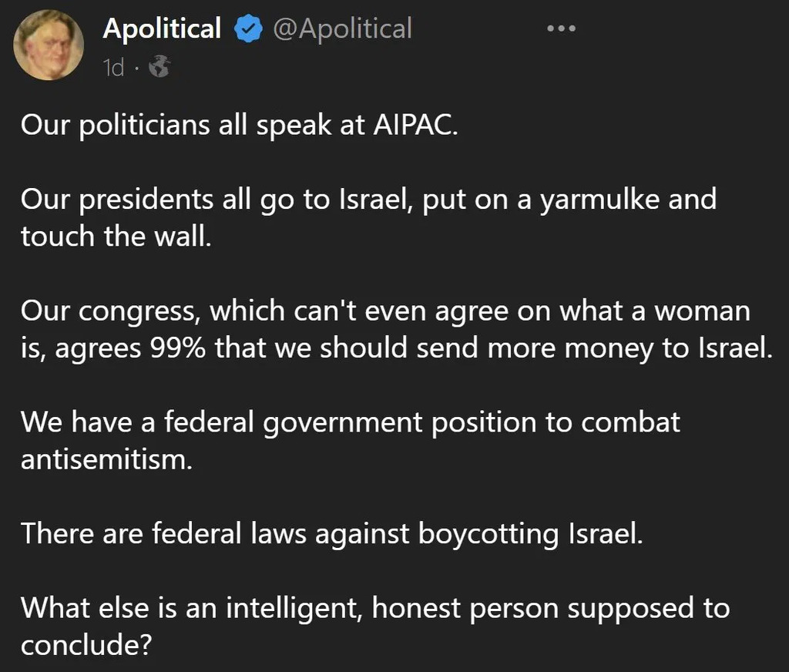The image size is (789, 672).
Task: Click the paragraph starting with Our congress
Action: tap(395, 329)
